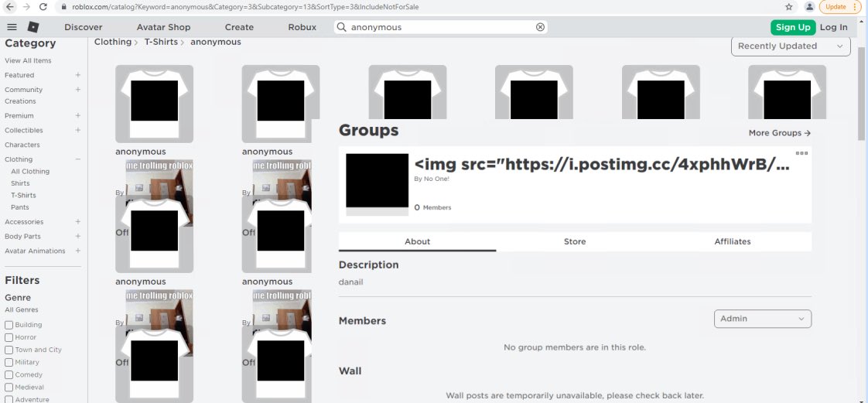Click the Log In link
868x403 pixels.
tap(834, 27)
